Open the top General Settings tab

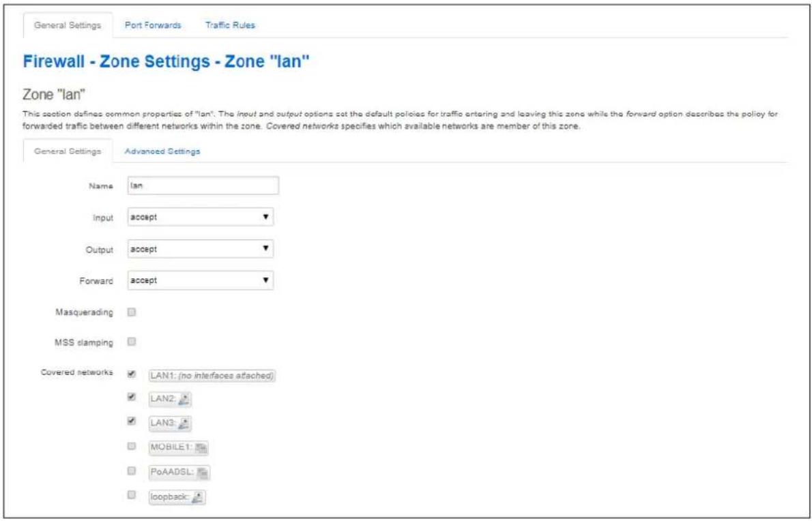(68, 25)
